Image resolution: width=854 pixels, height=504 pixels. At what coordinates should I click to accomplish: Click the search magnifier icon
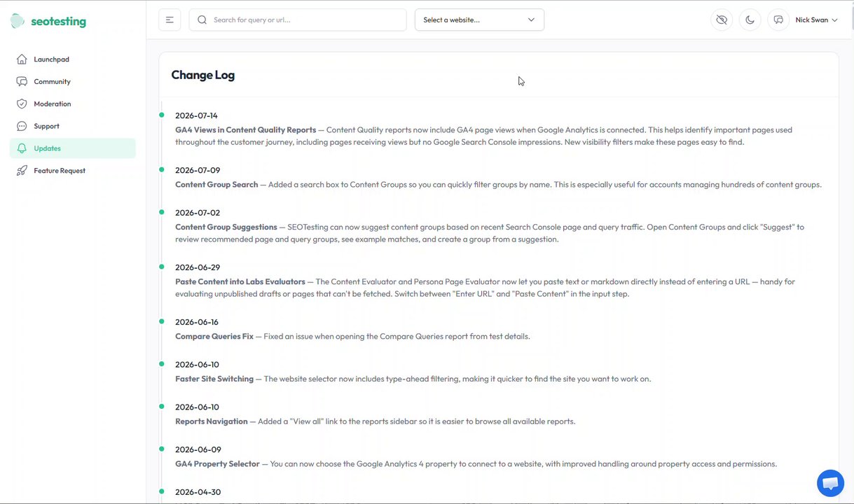point(202,20)
